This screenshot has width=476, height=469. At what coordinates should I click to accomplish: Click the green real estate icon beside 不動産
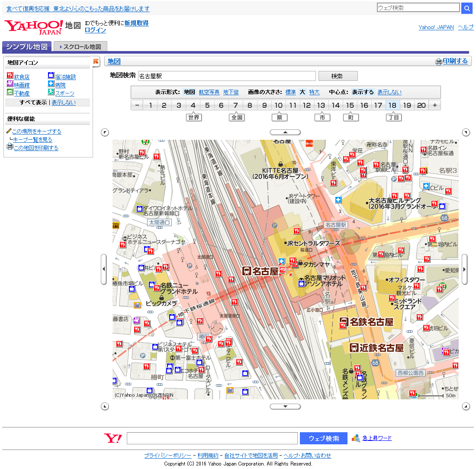coord(10,92)
